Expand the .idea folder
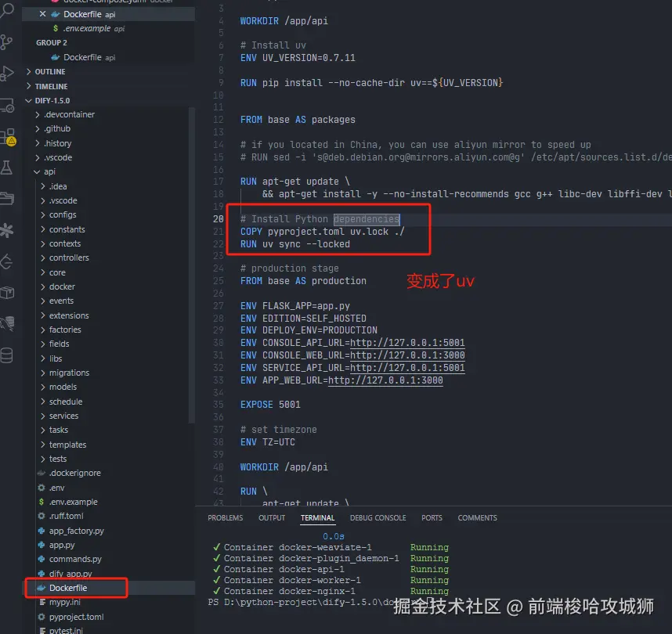This screenshot has width=672, height=634. click(43, 186)
